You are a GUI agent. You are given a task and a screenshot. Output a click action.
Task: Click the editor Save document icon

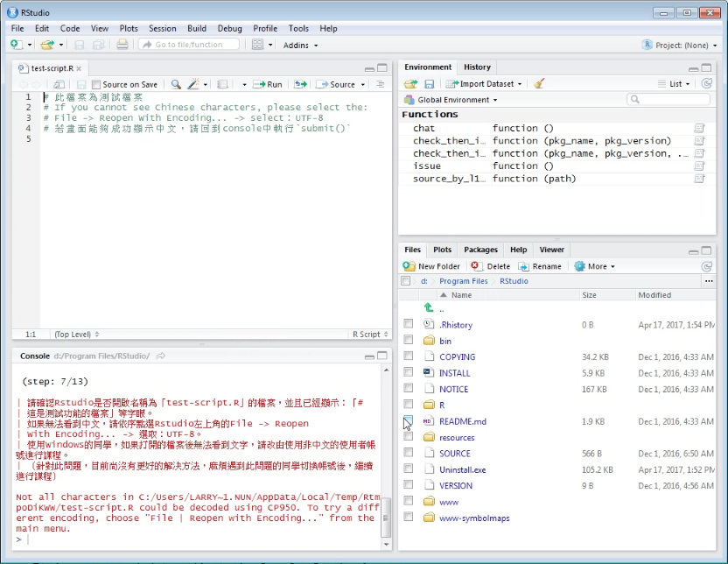point(81,84)
